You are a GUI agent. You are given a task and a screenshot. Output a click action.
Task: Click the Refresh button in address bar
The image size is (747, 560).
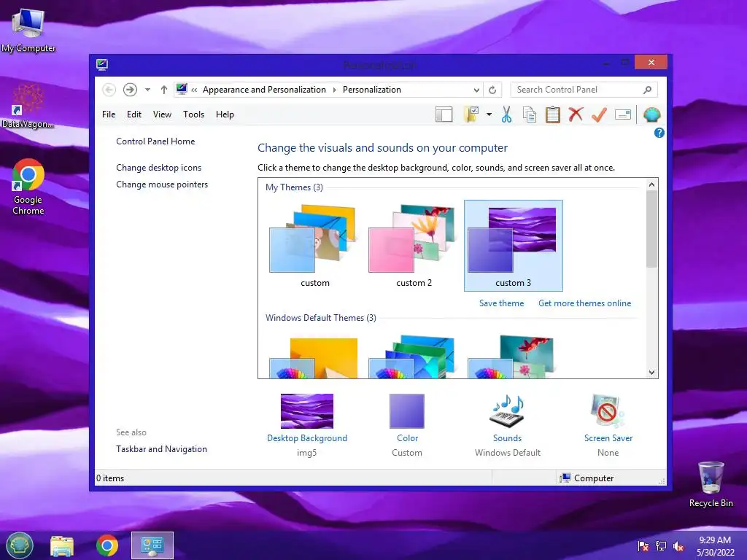click(x=492, y=90)
